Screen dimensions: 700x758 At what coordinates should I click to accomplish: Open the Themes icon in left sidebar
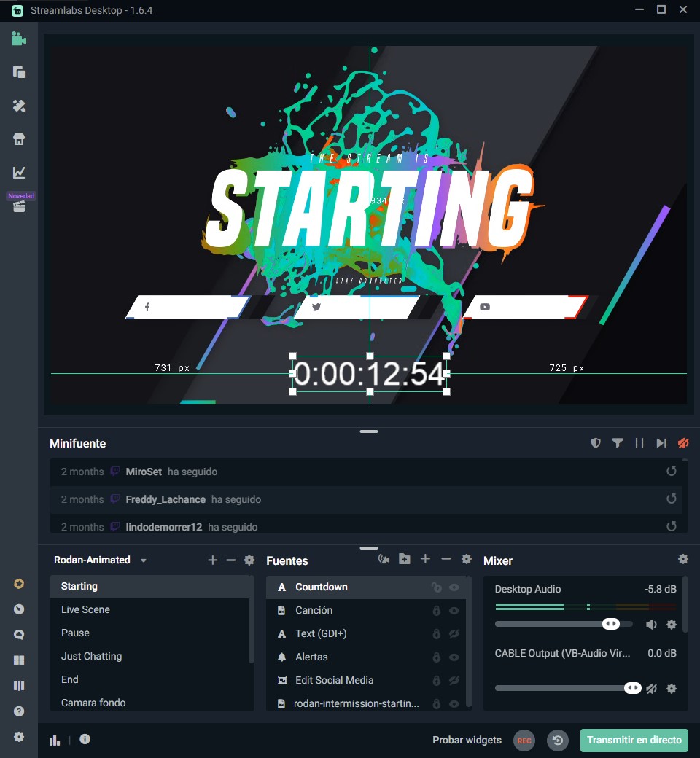(19, 106)
